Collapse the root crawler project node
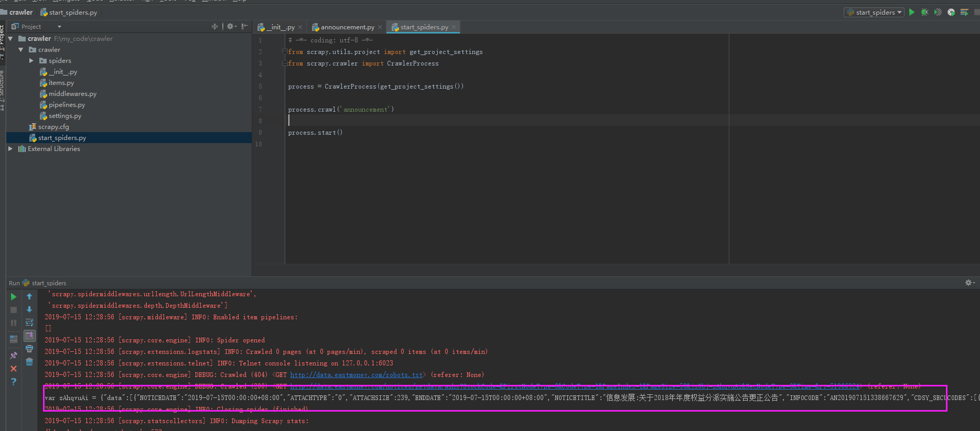This screenshot has height=431, width=980. [10, 39]
